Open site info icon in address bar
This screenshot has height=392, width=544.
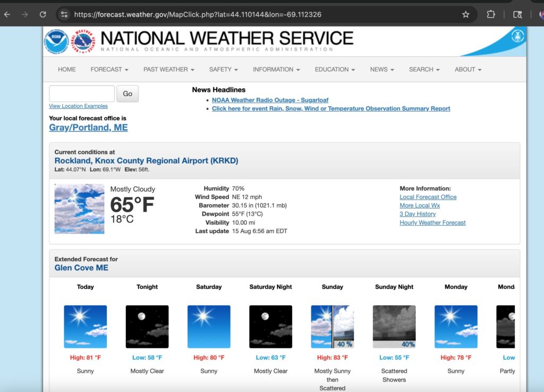point(64,14)
